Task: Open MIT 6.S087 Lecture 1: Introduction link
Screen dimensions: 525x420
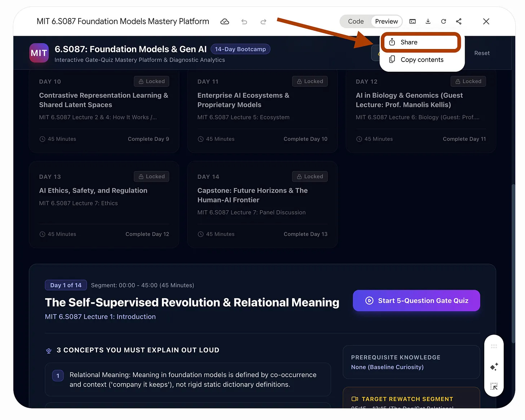Action: click(100, 317)
